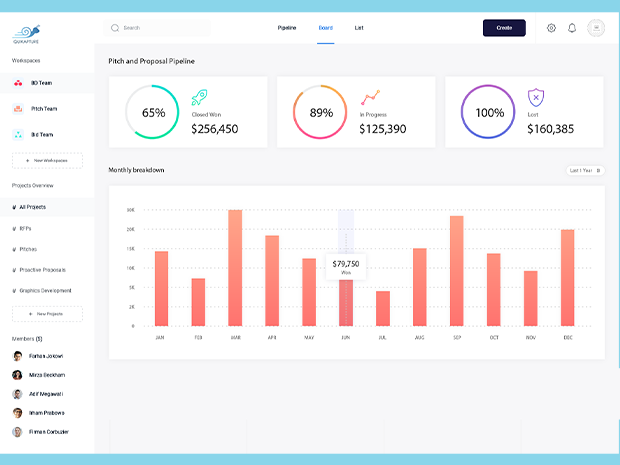The image size is (620, 465).
Task: Select the BD Team workspace icon
Action: [x=19, y=83]
